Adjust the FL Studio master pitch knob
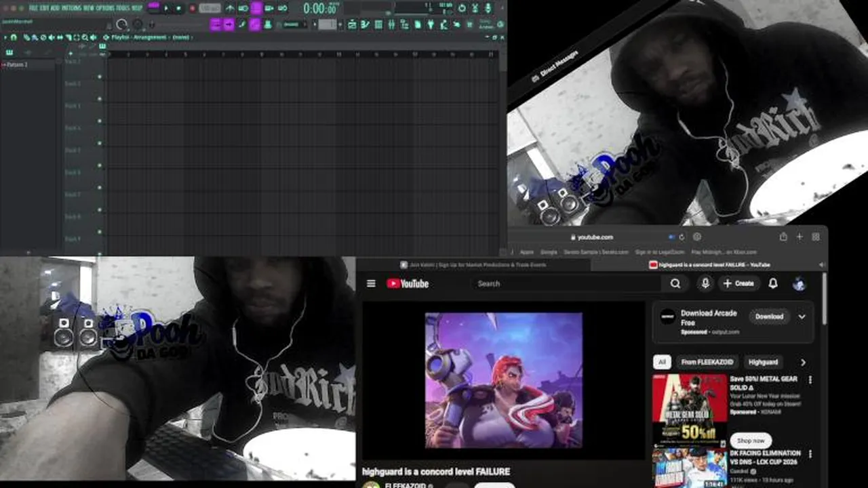Image resolution: width=868 pixels, height=488 pixels. click(x=138, y=24)
